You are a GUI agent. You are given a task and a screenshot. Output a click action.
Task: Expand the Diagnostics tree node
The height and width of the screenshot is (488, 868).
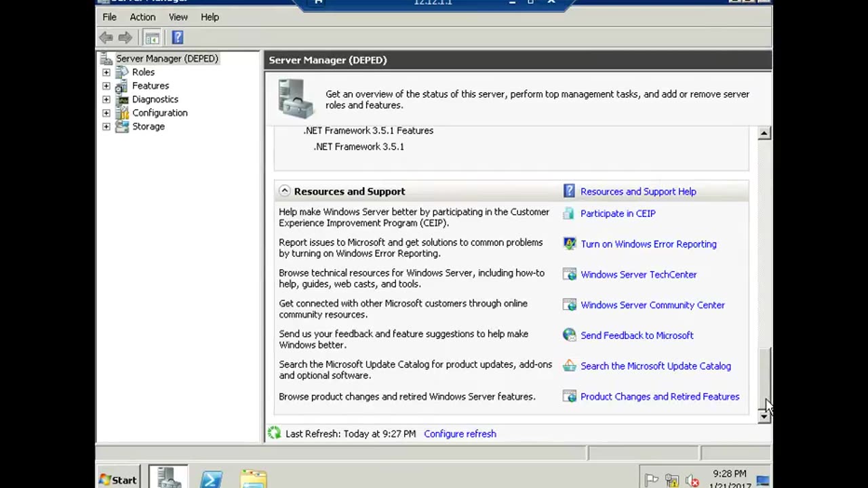(x=106, y=99)
